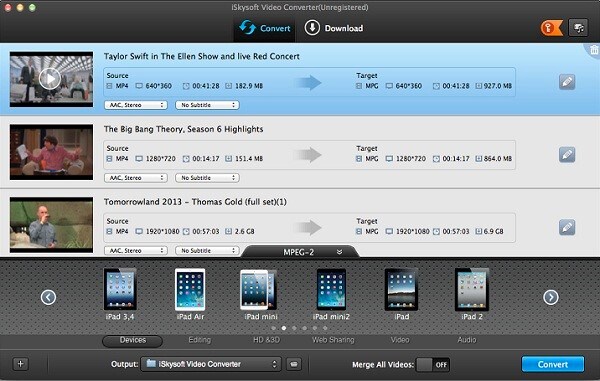The height and width of the screenshot is (381, 600).
Task: Open audio track dropdown for Big Bang Theory
Action: pos(136,178)
